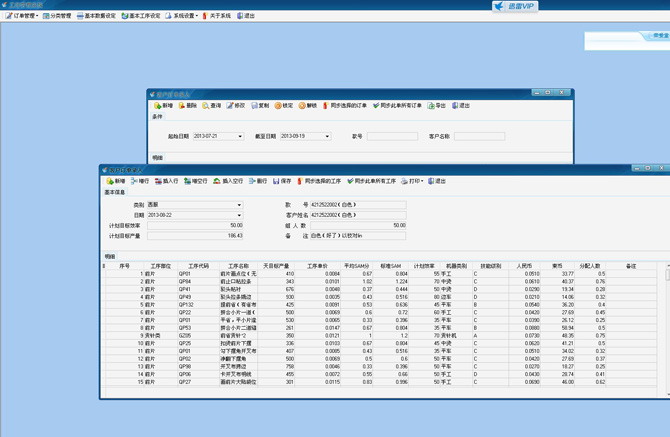Open the 起始日期 date dropdown
Screen dimensions: 670x437
[239, 136]
